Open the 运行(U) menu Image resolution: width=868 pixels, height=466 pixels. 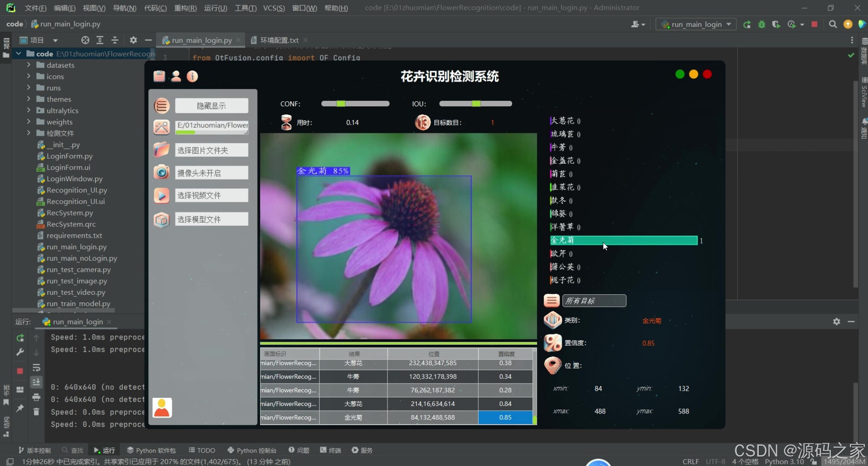(215, 8)
